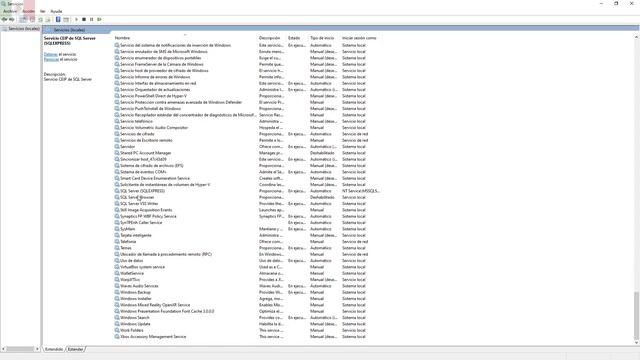
Task: Select Servicio telefónico row
Action: click(x=247, y=121)
